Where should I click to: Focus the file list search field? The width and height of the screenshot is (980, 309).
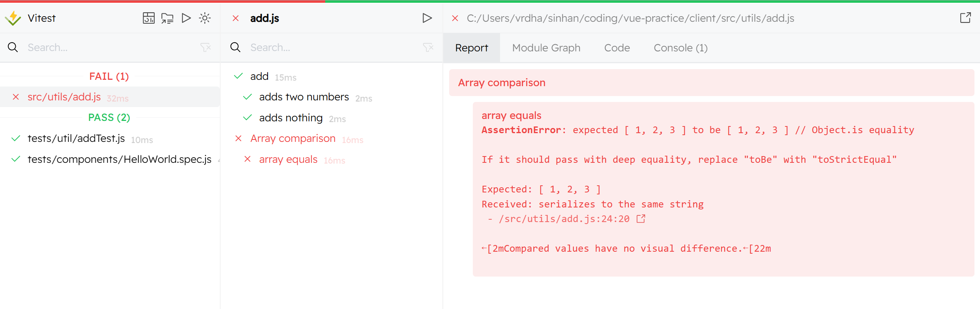pyautogui.click(x=111, y=47)
